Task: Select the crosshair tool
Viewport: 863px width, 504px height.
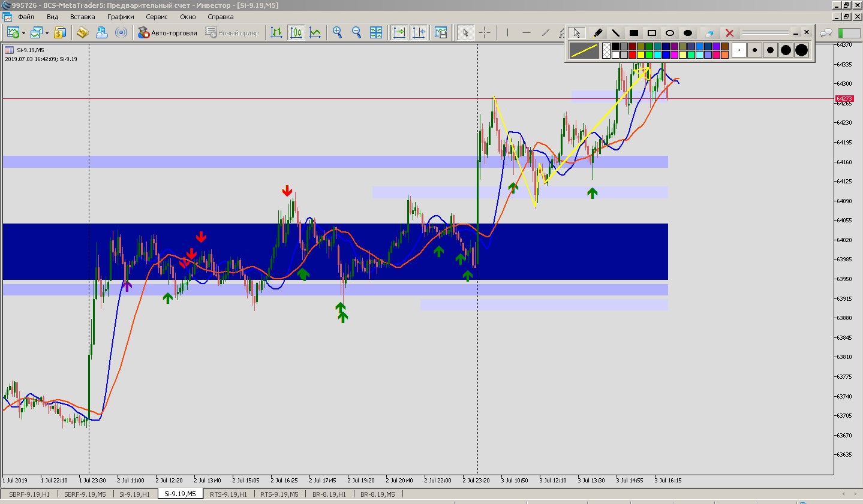Action: [x=485, y=33]
